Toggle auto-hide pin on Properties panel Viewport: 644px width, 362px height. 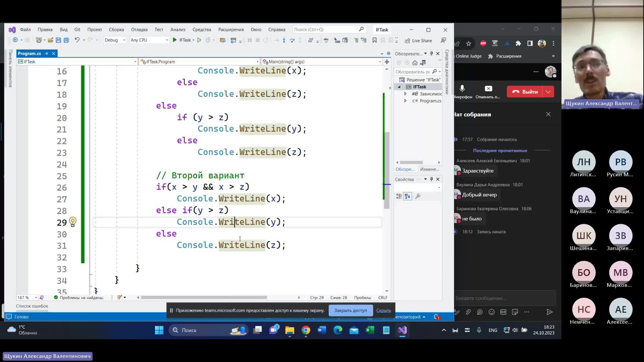[x=432, y=179]
